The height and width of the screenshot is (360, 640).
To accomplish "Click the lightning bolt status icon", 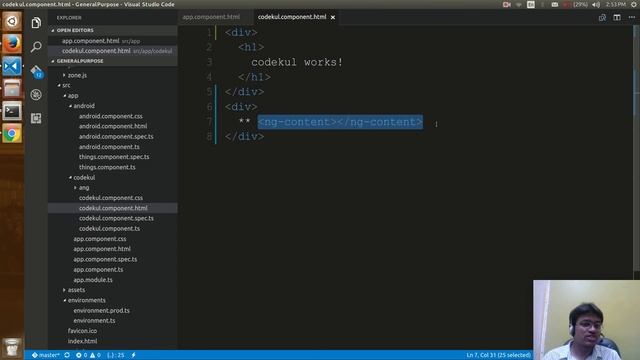I will [133, 355].
